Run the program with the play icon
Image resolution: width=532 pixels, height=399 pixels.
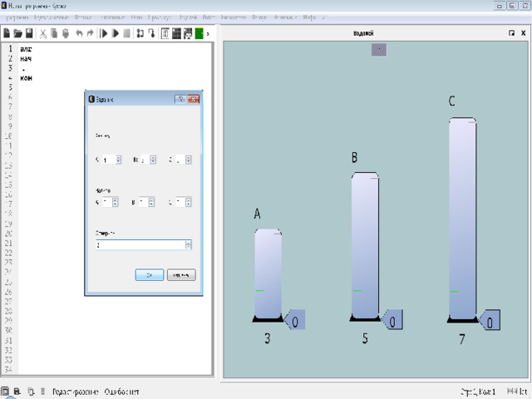point(104,33)
